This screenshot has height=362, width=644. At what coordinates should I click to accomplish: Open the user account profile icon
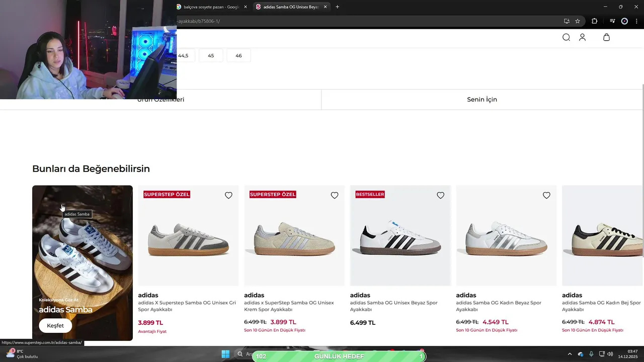tap(582, 37)
